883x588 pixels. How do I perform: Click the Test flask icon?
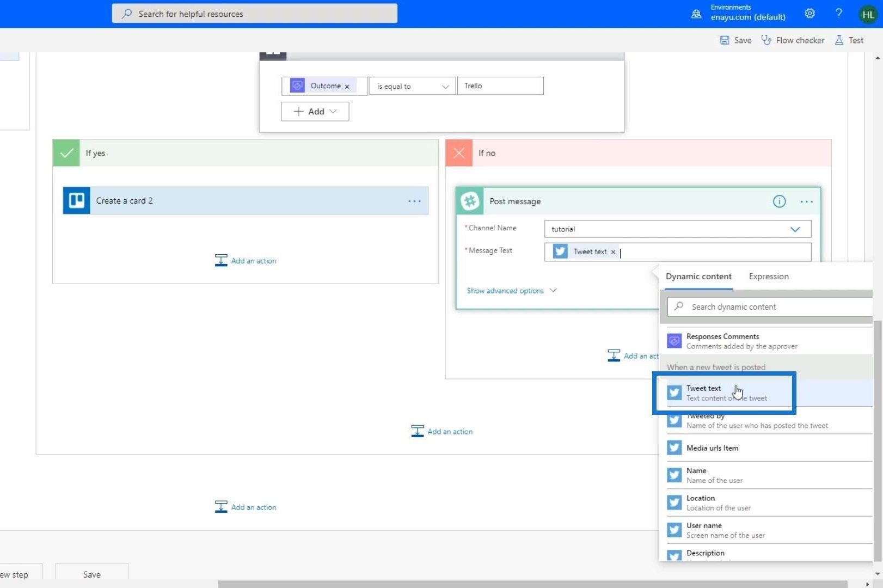coord(839,40)
